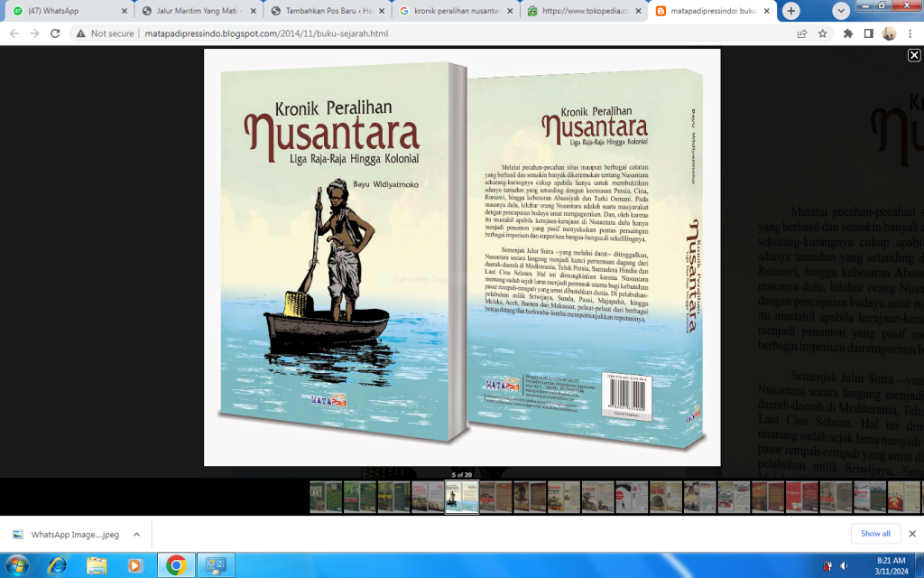Click the Show desktop strip
This screenshot has width=924, height=578.
(x=919, y=565)
